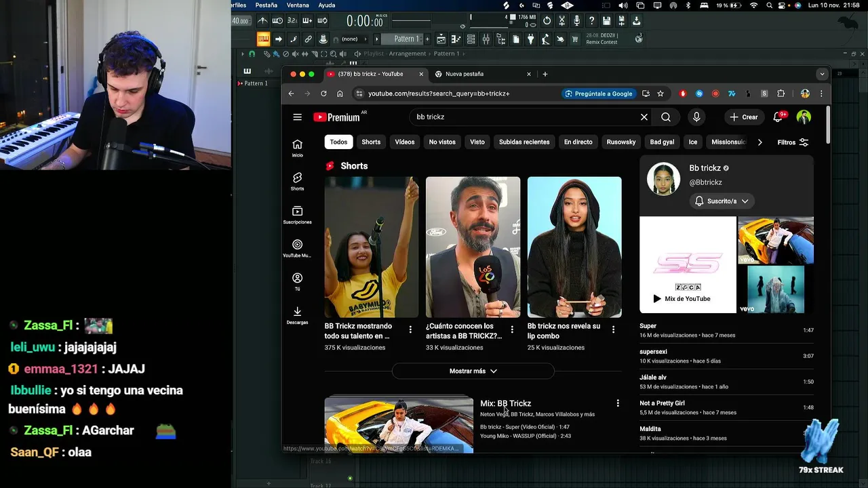The width and height of the screenshot is (868, 488).
Task: Open YouTube Music in the sidebar
Action: pos(297,248)
